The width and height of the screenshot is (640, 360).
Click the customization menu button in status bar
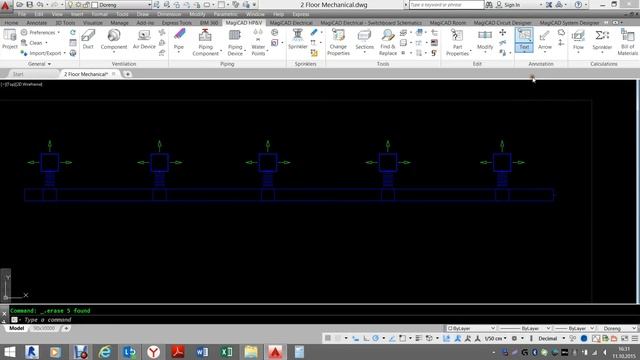click(635, 338)
